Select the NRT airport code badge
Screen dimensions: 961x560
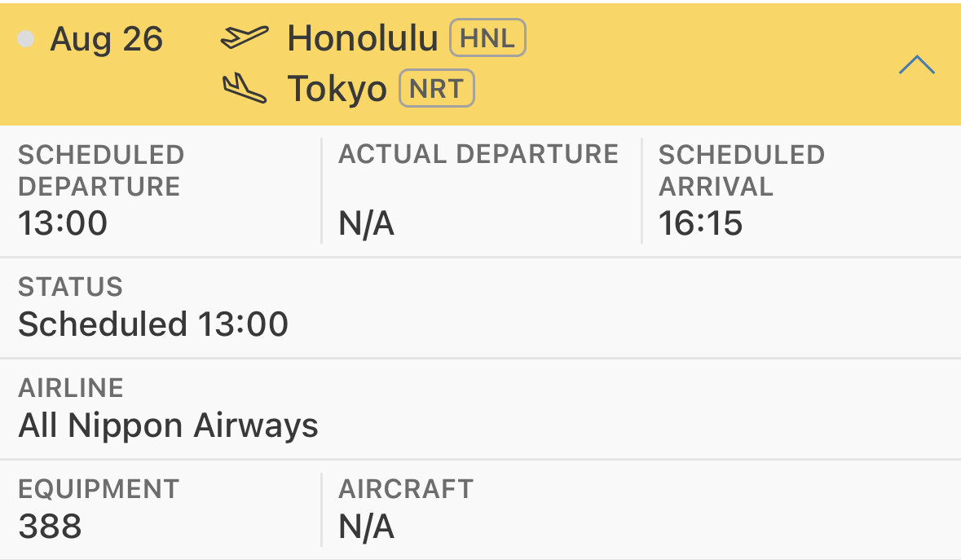click(x=436, y=89)
